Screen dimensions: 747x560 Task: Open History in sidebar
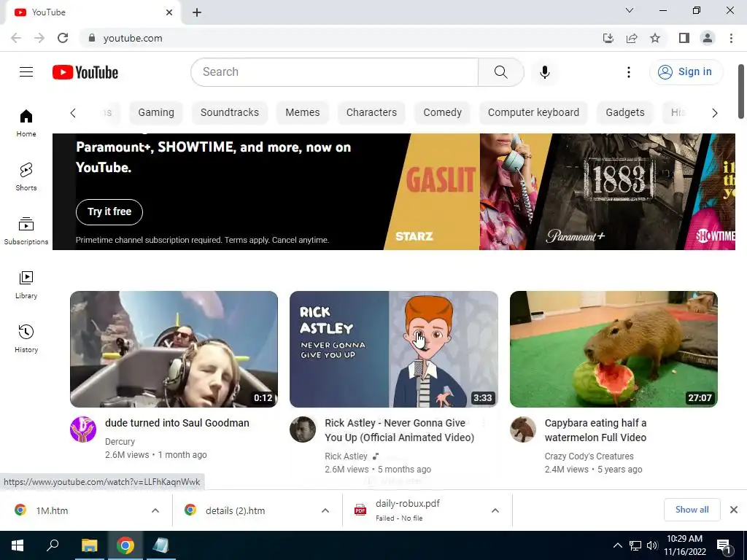tap(26, 338)
